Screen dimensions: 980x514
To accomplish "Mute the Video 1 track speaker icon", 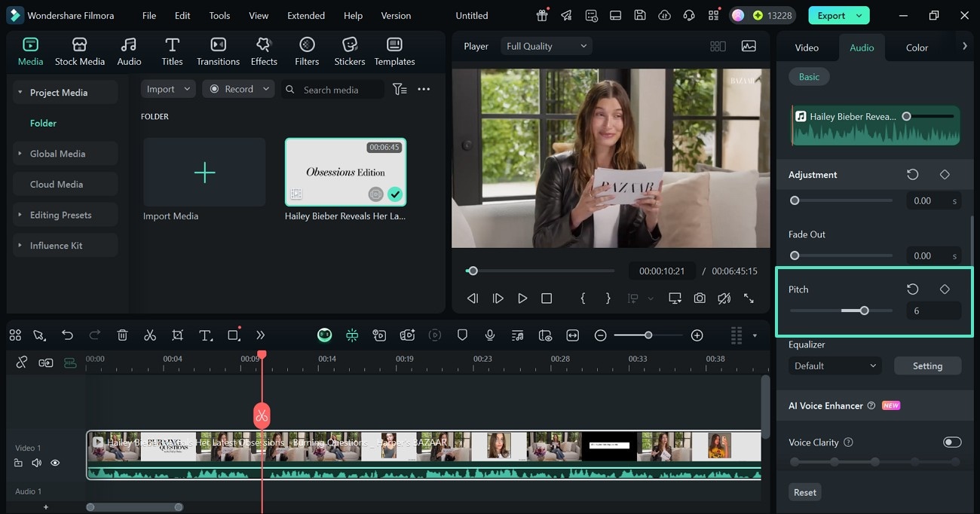I will click(x=36, y=462).
